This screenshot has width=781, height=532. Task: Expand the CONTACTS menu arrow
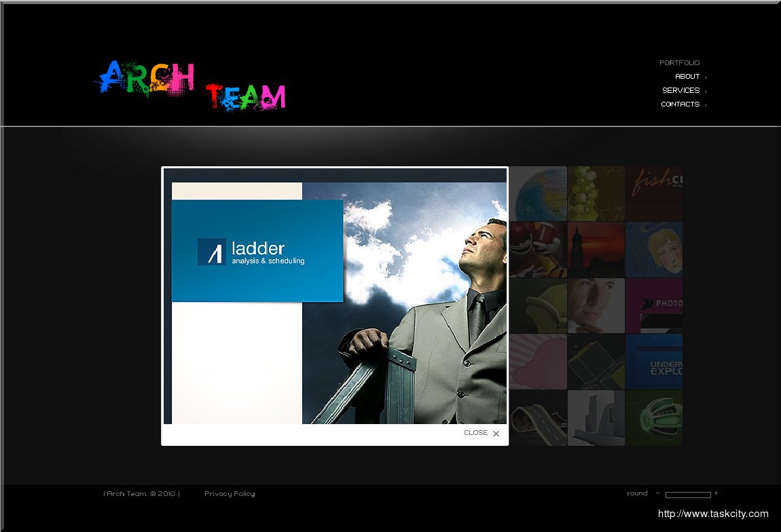(x=705, y=104)
